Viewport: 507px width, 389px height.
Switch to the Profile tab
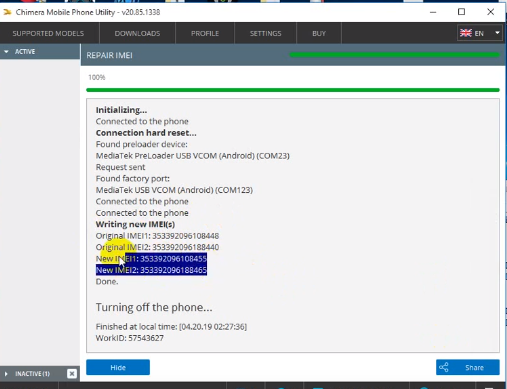(205, 33)
